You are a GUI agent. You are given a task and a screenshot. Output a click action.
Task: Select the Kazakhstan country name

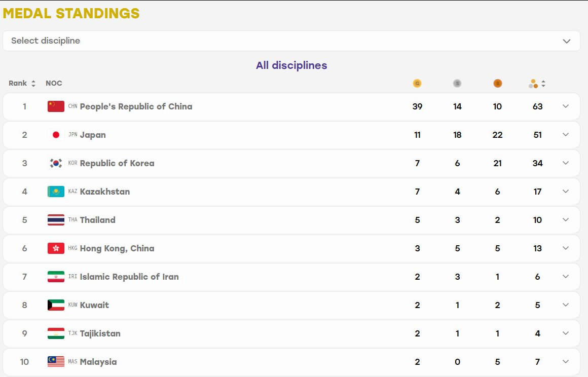pyautogui.click(x=105, y=192)
